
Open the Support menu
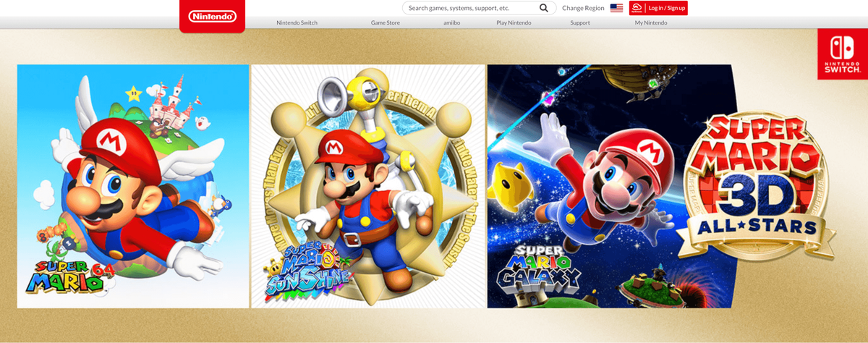[579, 22]
